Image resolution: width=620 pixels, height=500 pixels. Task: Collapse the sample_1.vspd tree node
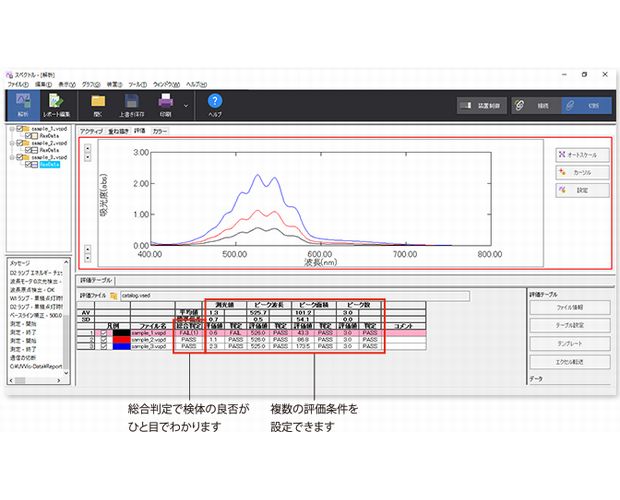pos(12,129)
